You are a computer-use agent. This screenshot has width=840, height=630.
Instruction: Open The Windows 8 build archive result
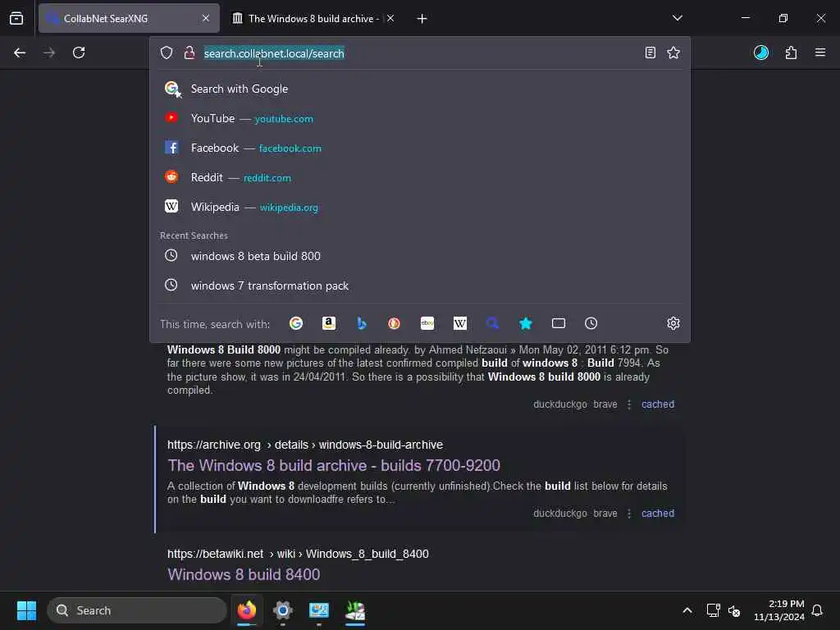[334, 466]
